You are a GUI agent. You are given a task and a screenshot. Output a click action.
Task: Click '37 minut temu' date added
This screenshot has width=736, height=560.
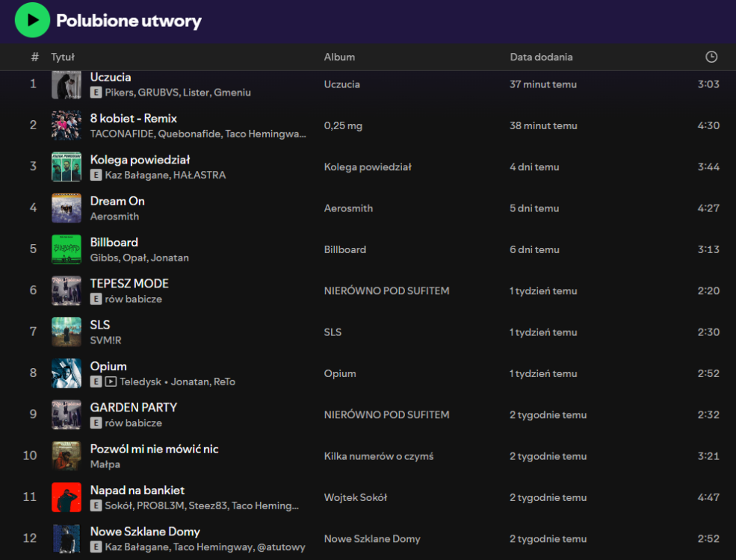point(543,84)
